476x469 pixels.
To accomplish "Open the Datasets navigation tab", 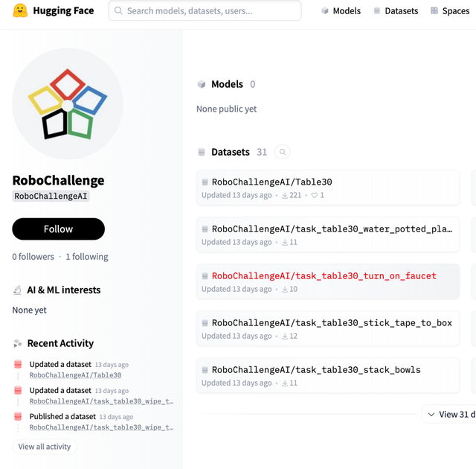I will [395, 11].
